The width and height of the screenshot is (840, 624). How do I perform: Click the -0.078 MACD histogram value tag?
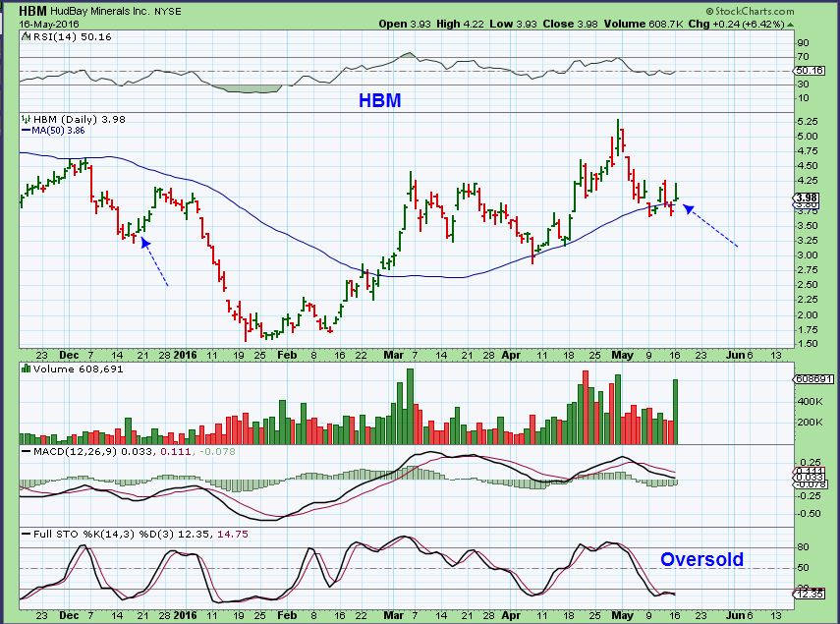(809, 484)
